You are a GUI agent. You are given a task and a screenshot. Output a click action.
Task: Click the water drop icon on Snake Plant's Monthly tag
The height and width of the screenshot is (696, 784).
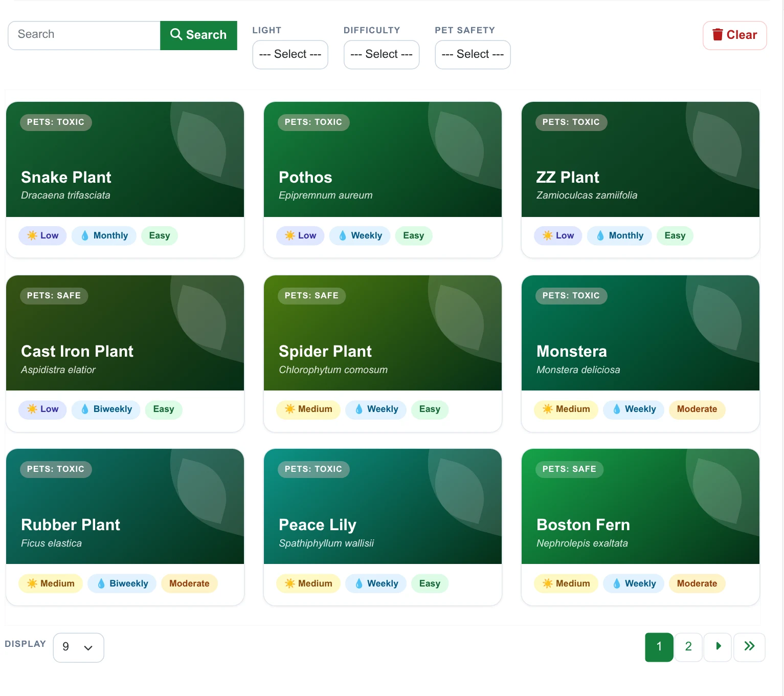tap(85, 235)
